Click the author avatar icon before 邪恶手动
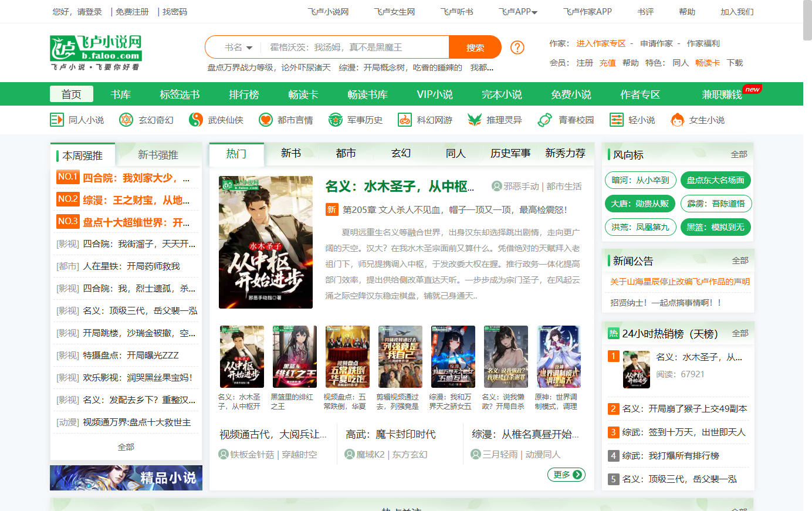The height and width of the screenshot is (511, 812). point(497,186)
